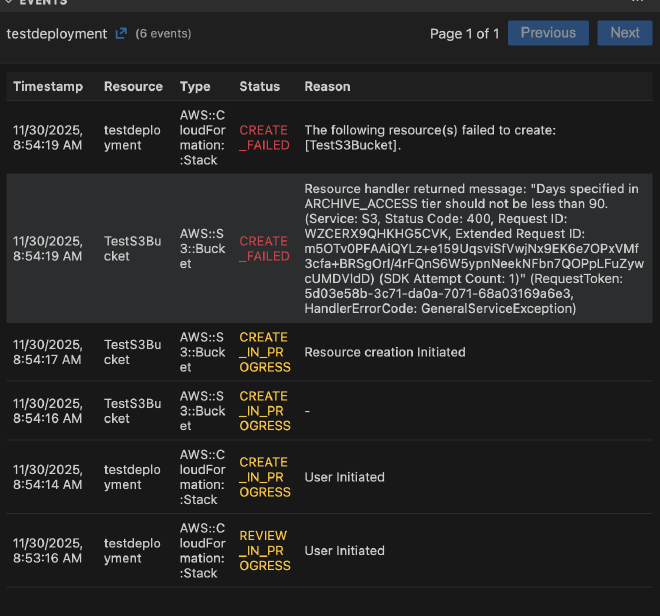
Task: Click the Status column header
Action: [259, 87]
